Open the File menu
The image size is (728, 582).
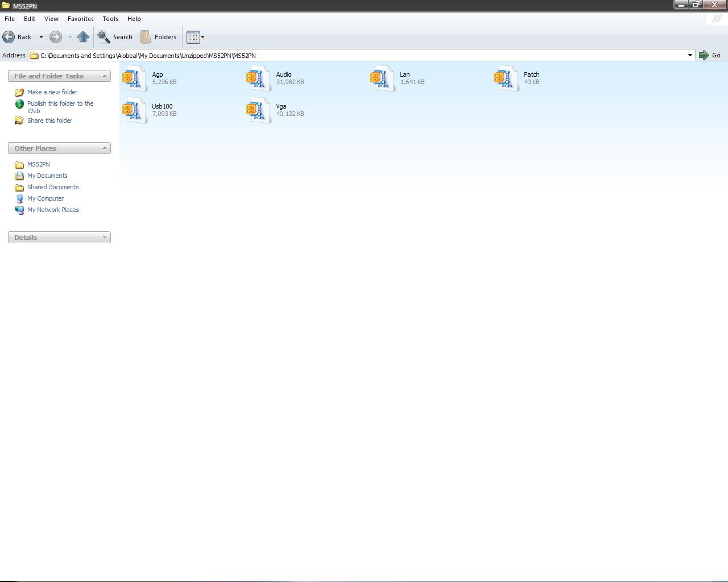(10, 19)
